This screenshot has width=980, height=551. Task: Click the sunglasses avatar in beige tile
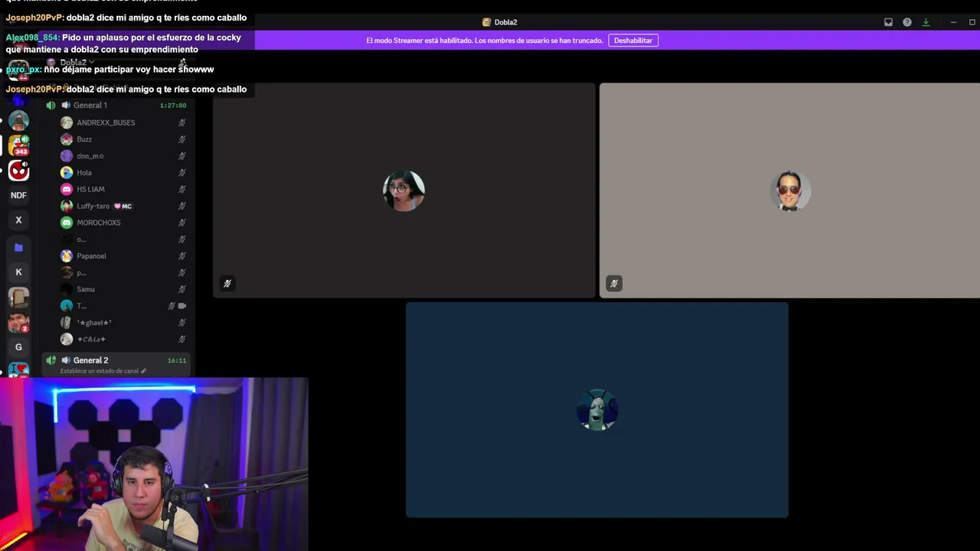coord(789,191)
